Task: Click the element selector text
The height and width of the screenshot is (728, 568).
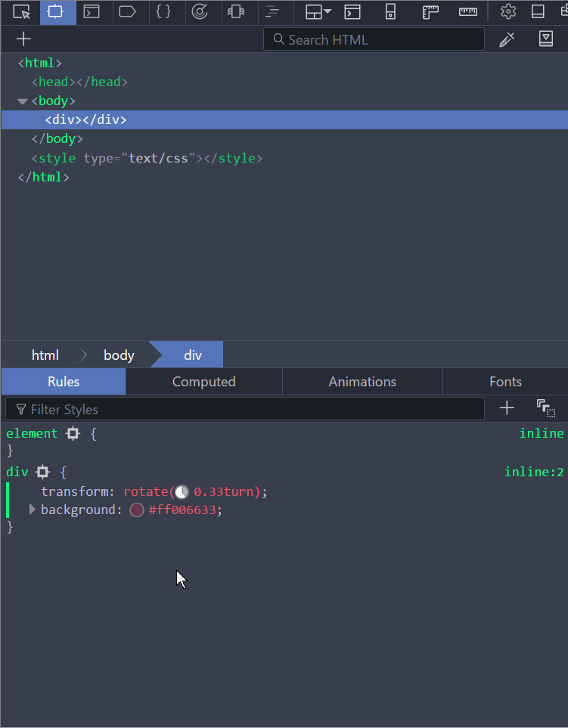Action: point(32,433)
